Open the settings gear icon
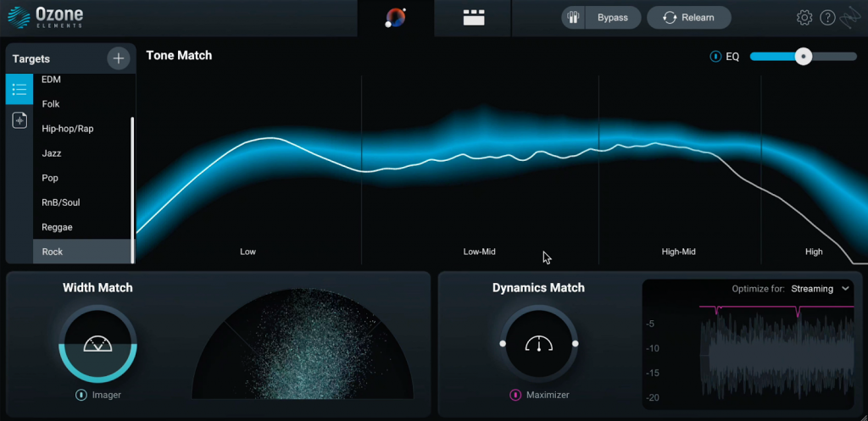The width and height of the screenshot is (868, 421). pos(804,18)
